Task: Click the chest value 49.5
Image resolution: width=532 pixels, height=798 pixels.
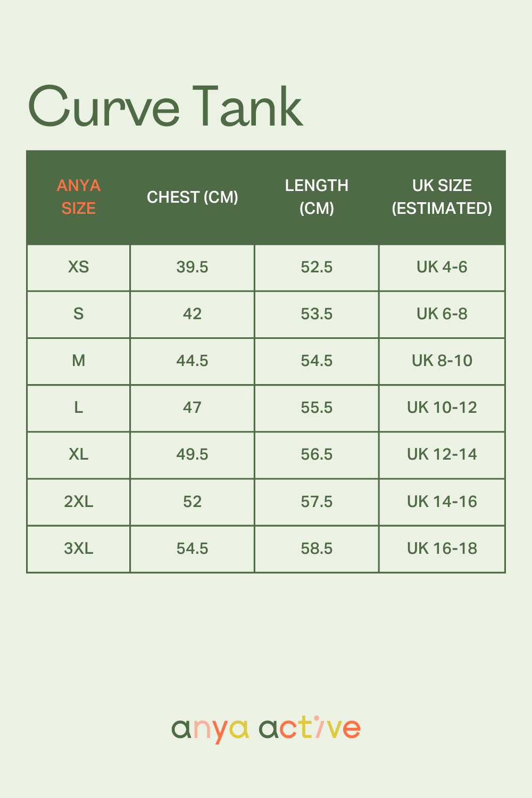Action: (192, 454)
